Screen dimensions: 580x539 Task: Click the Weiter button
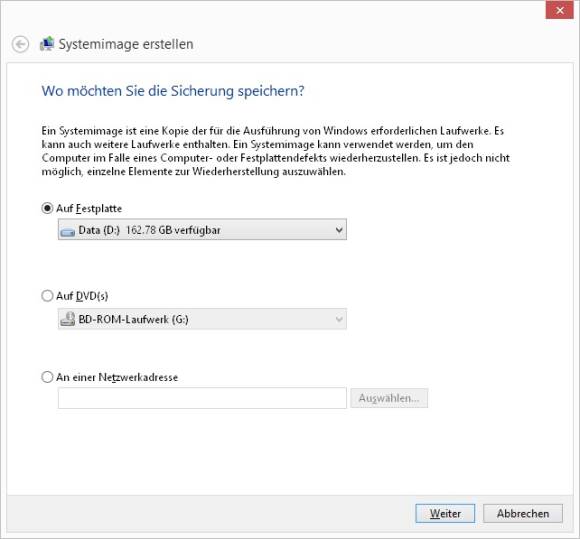click(445, 513)
